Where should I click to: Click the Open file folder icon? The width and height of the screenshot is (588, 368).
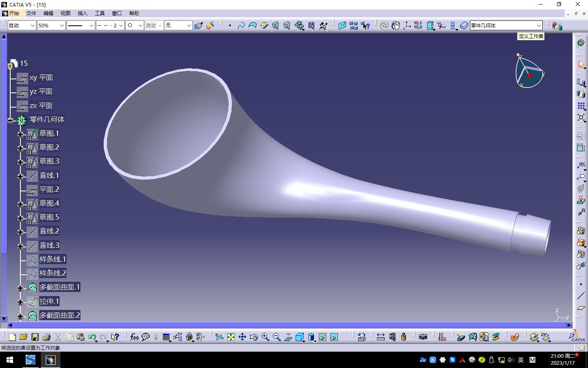coord(23,337)
